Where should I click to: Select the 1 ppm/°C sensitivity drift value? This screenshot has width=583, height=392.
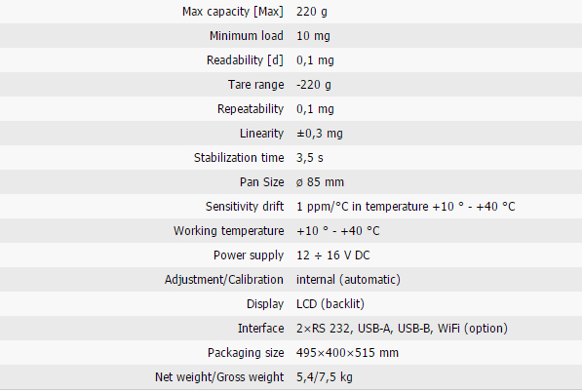coord(406,207)
